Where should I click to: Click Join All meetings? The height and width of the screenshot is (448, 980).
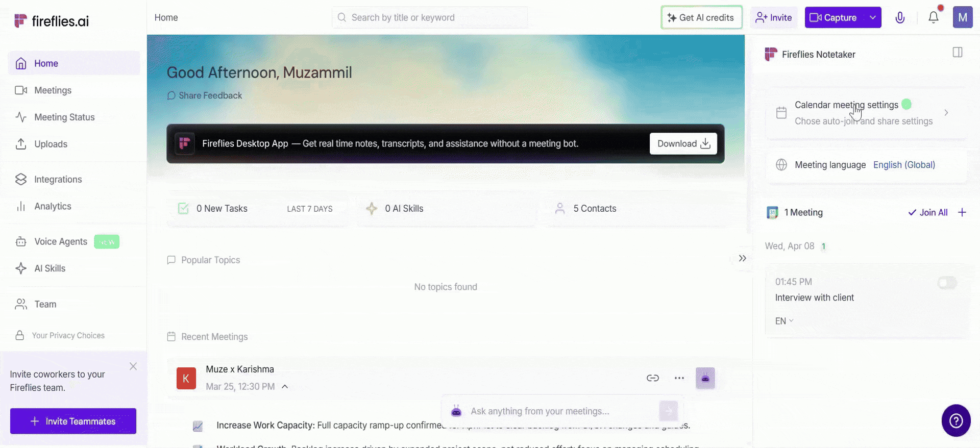928,212
